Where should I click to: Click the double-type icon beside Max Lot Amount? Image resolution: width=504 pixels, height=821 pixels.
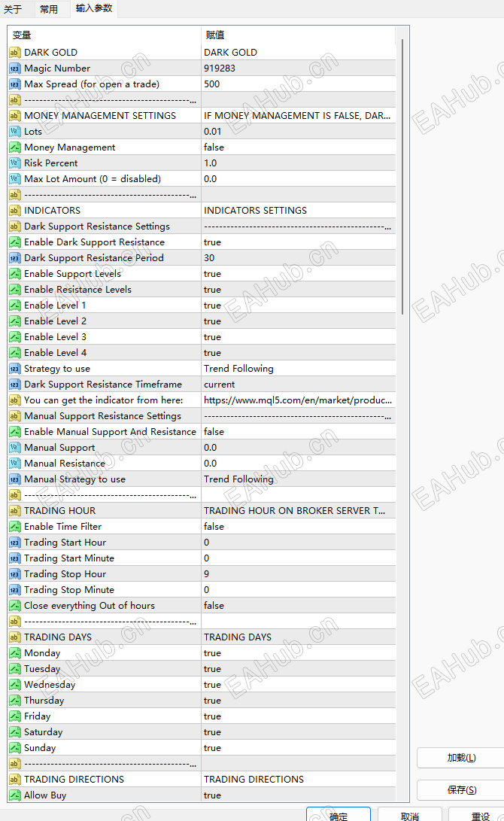[14, 178]
